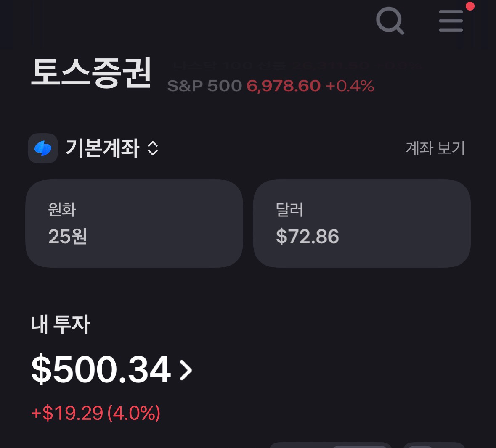496x448 pixels.
Task: Open 계좌 보기 to view accounts
Action: (435, 148)
